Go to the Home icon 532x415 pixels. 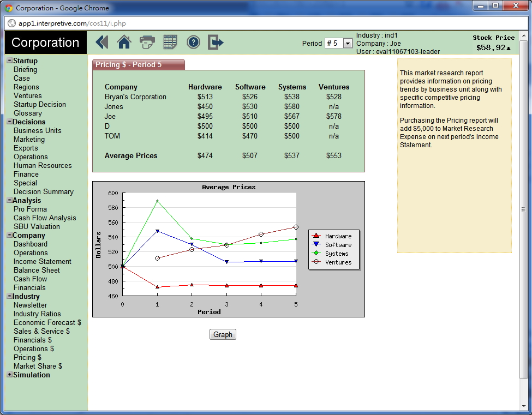124,43
